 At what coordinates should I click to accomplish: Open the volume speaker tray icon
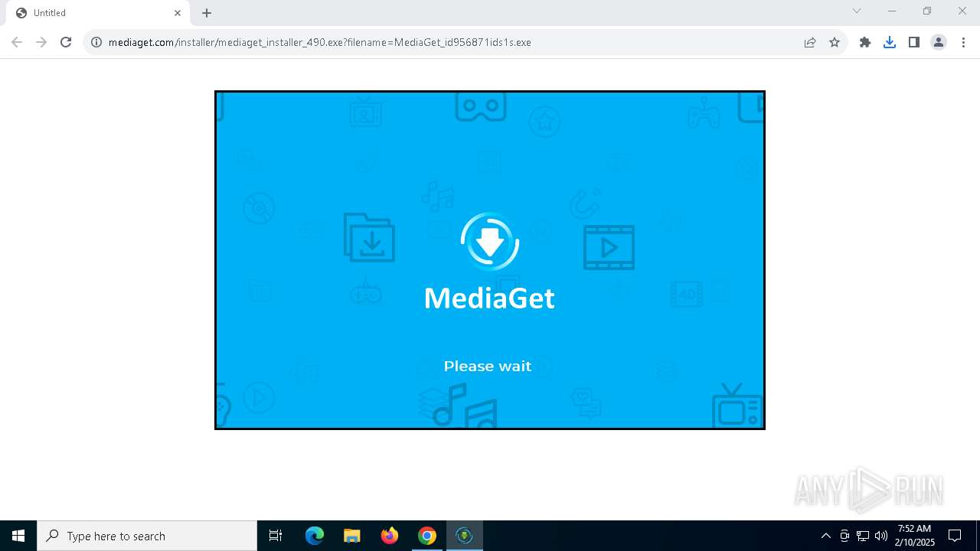tap(881, 536)
